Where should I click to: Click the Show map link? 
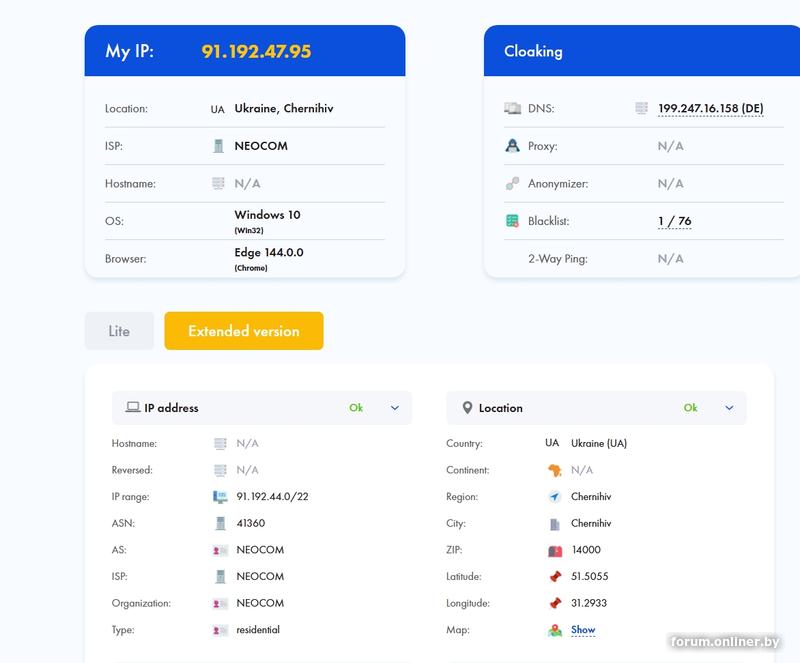point(583,630)
